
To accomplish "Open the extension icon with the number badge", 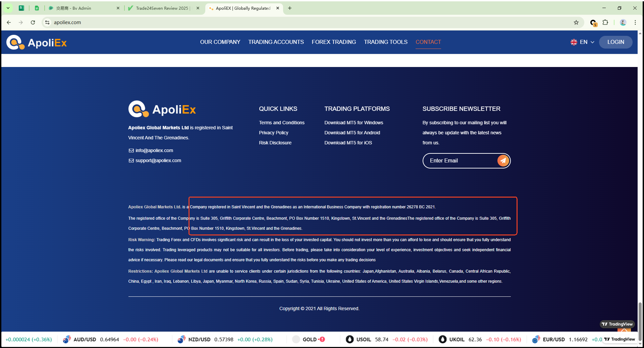I will 593,23.
